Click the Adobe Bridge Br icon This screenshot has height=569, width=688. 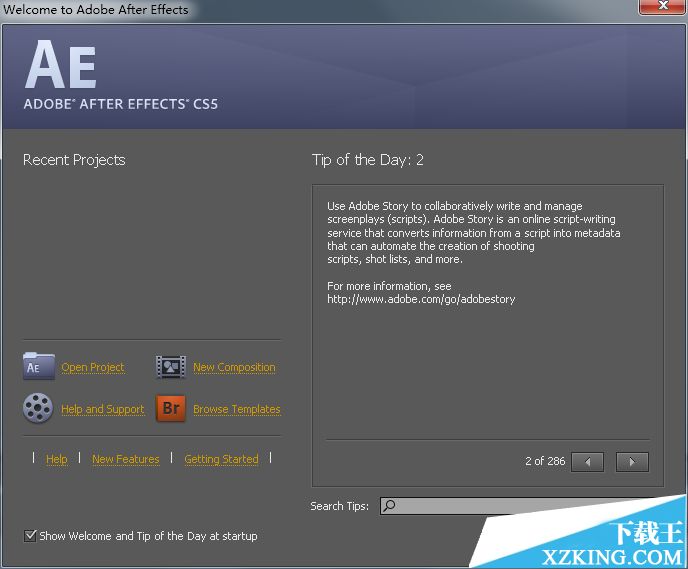[171, 408]
